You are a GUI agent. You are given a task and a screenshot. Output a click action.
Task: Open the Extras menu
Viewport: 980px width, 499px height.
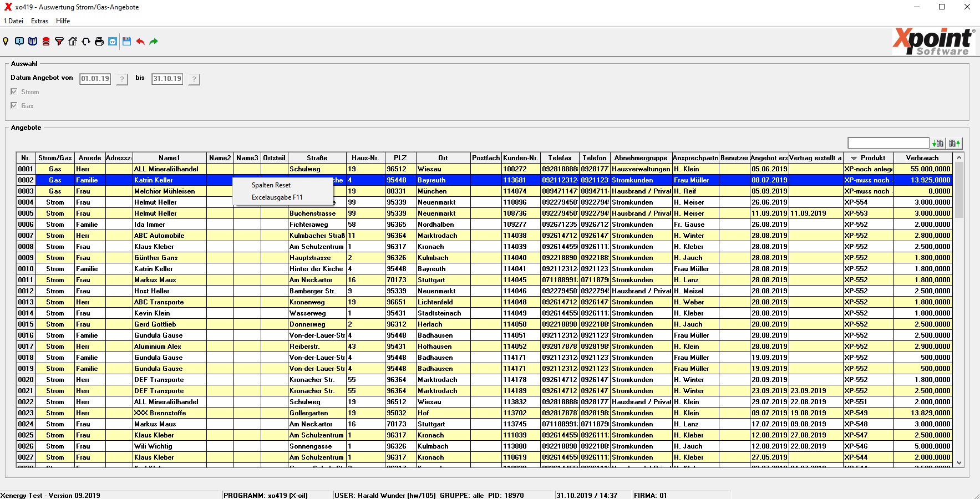pos(39,21)
